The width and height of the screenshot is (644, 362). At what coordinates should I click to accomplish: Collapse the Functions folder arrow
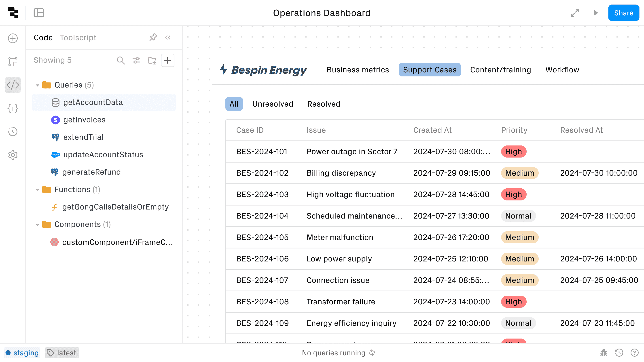coord(37,190)
